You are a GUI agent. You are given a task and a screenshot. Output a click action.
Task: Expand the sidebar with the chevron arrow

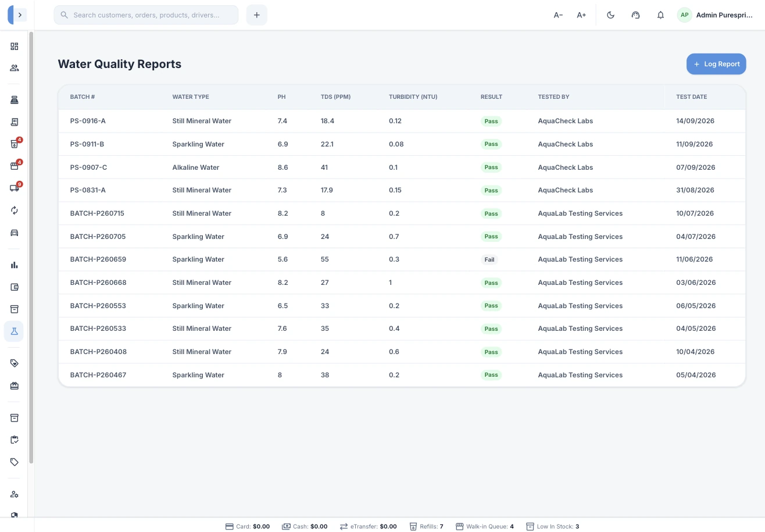coord(20,15)
